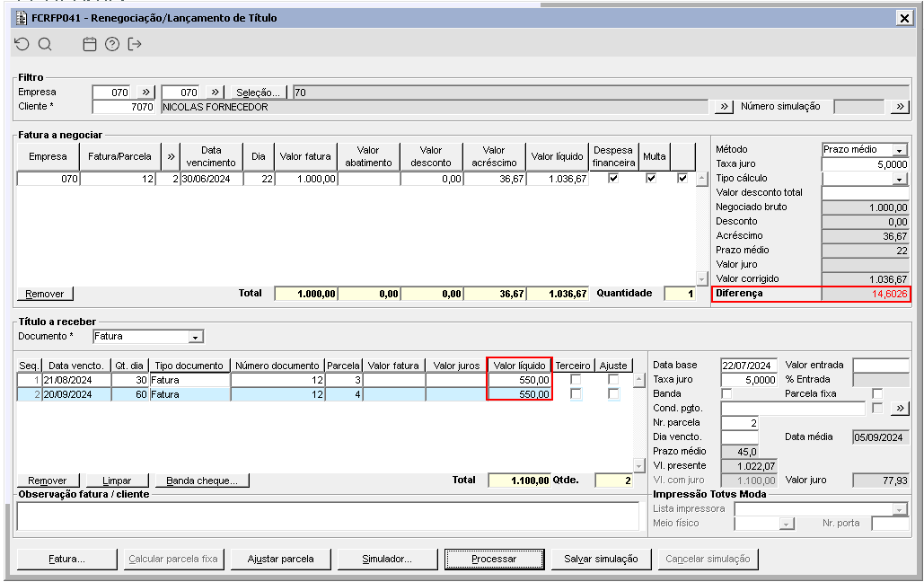Click Salvar simulação button

point(601,559)
